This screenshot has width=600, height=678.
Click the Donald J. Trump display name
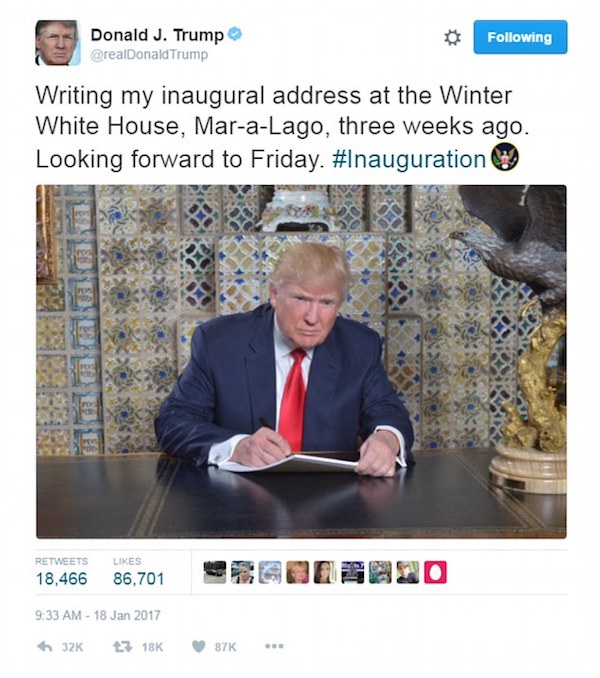157,35
